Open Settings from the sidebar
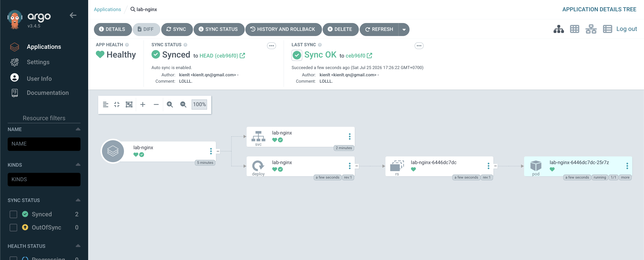The height and width of the screenshot is (260, 644). coord(38,62)
